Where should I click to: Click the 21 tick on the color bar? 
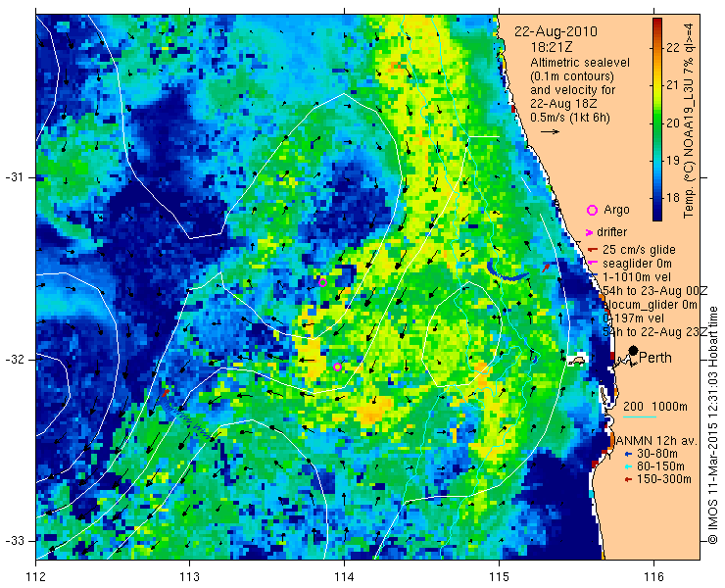[673, 85]
